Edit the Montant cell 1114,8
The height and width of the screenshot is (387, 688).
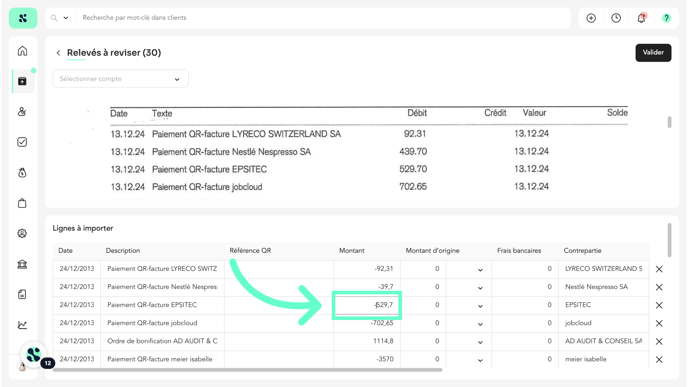coord(367,341)
